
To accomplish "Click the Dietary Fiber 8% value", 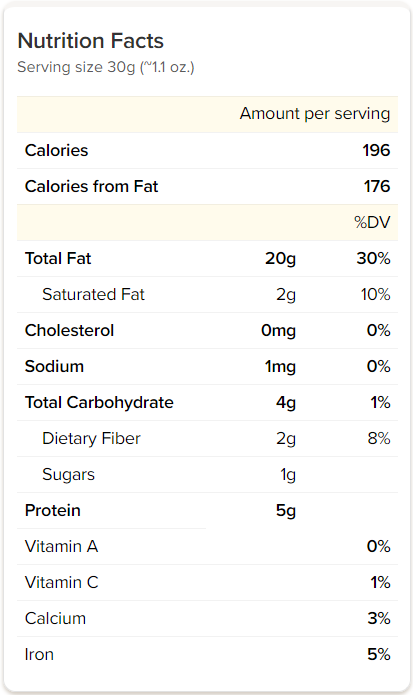I will [379, 439].
